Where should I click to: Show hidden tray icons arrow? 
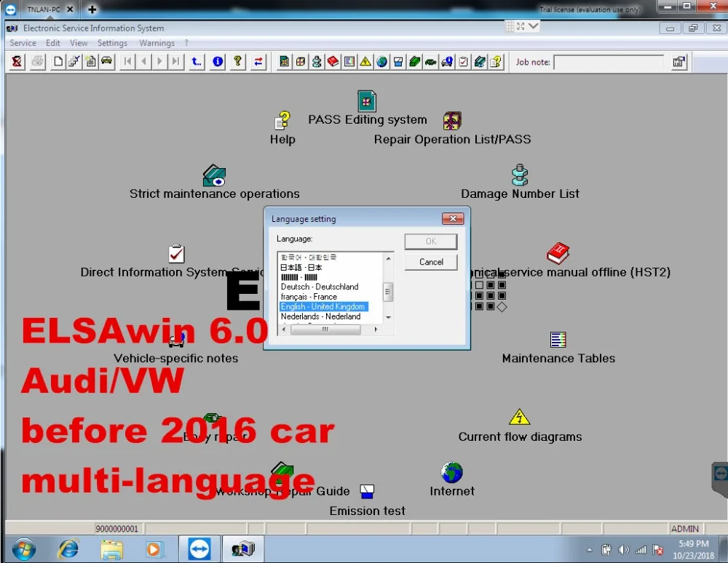pos(590,551)
